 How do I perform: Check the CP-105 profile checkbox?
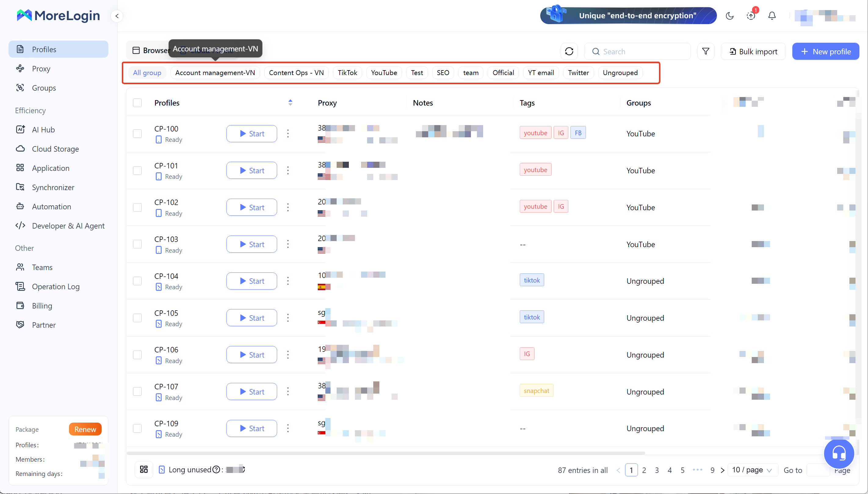coord(137,318)
